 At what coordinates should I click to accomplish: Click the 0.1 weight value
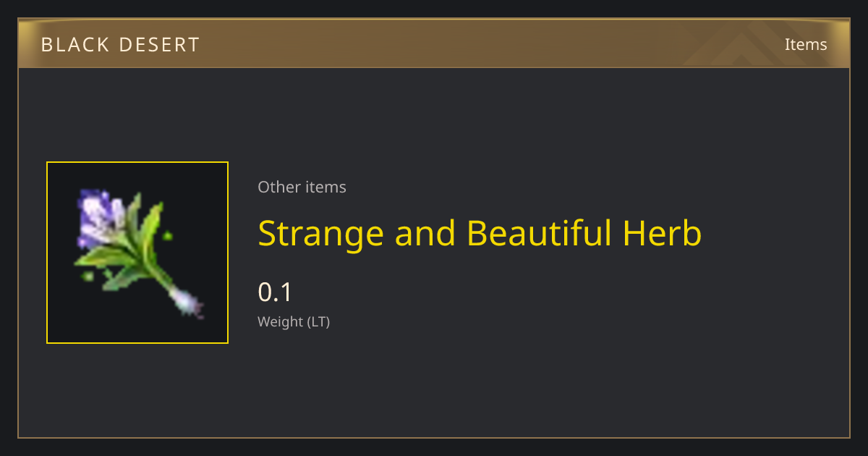pos(275,292)
